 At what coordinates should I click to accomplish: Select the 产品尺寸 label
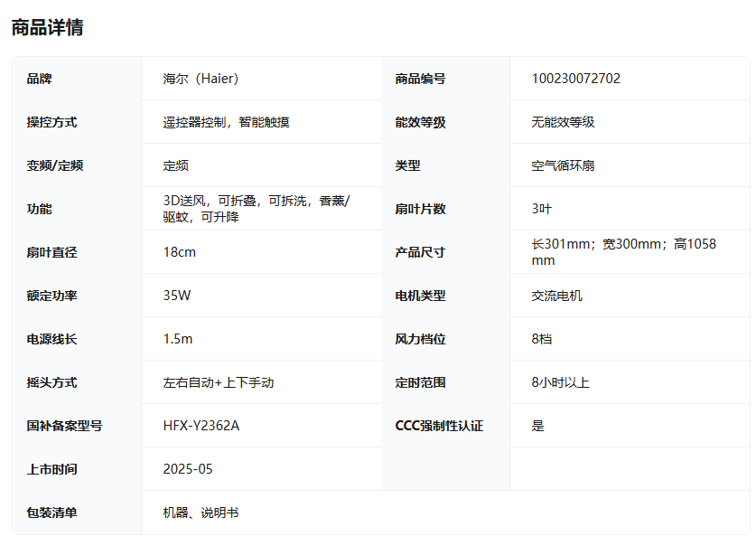(x=420, y=252)
